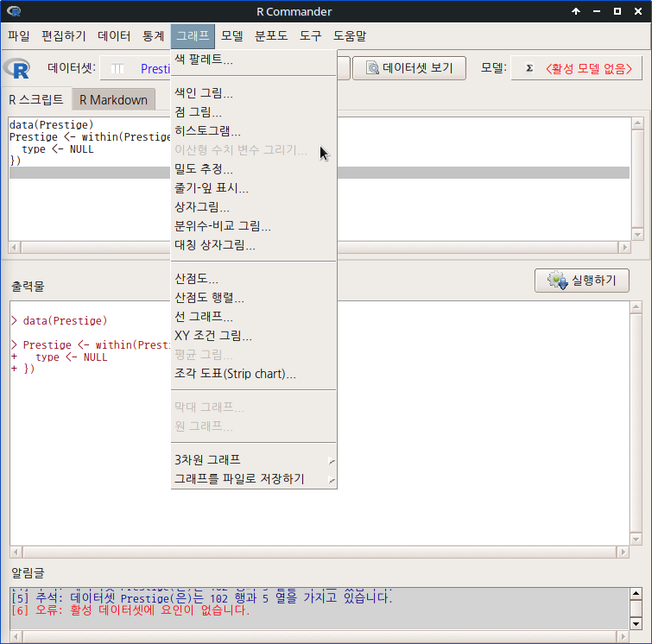This screenshot has height=644, width=652.
Task: Select 분위수-비교 그림... menu entry
Action: tap(254, 226)
